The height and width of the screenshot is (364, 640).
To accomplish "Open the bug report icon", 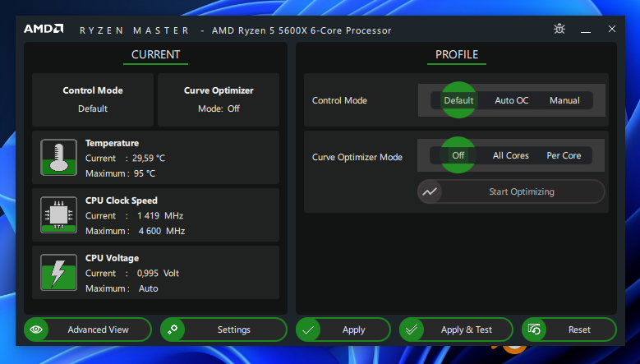I will click(x=559, y=29).
